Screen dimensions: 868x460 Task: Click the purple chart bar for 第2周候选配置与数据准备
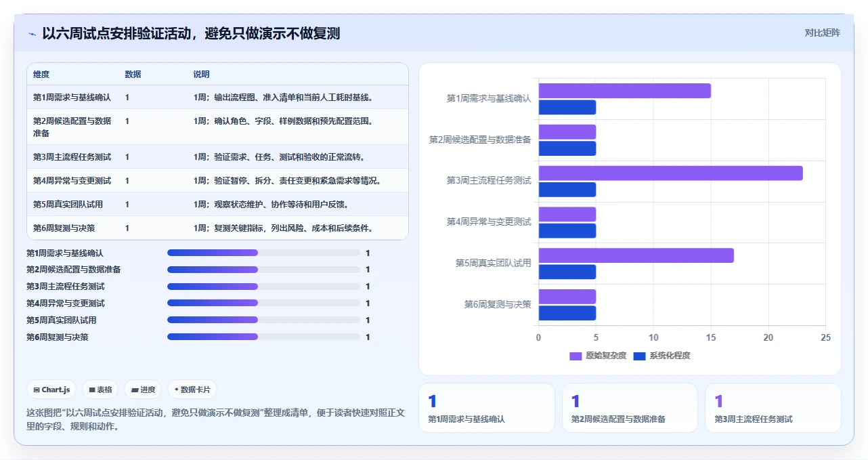tap(567, 132)
